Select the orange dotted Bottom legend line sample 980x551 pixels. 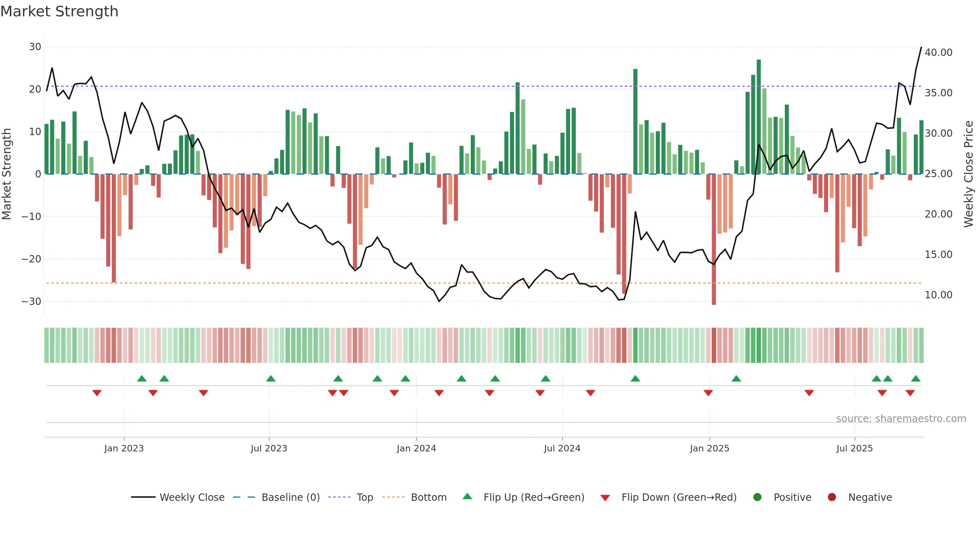coord(394,497)
